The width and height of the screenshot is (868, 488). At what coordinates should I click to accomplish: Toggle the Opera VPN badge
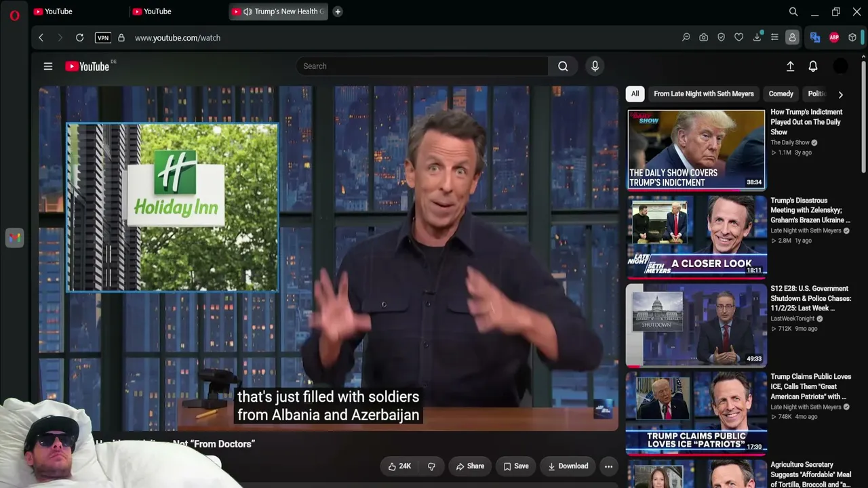[x=103, y=38]
